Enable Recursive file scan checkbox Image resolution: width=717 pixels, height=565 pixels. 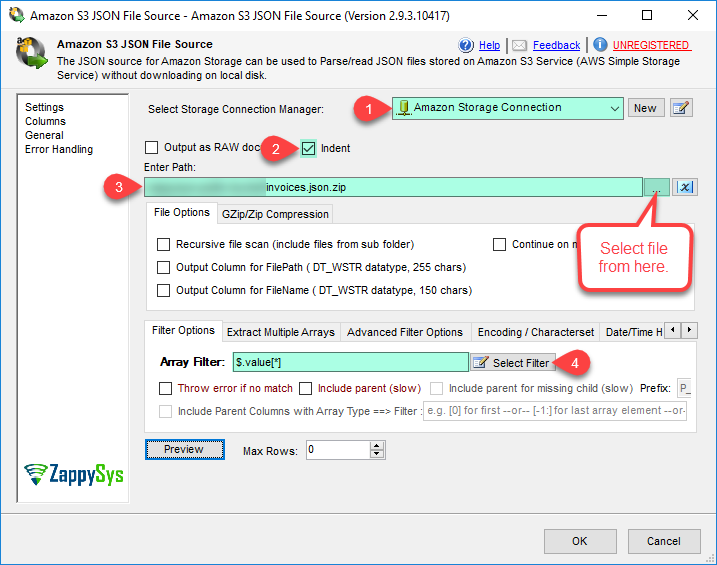pyautogui.click(x=163, y=245)
